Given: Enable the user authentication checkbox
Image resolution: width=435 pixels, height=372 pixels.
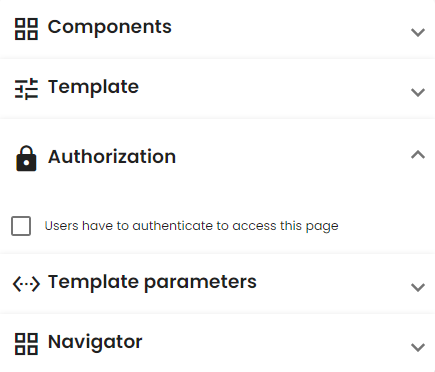Looking at the screenshot, I should click(21, 226).
